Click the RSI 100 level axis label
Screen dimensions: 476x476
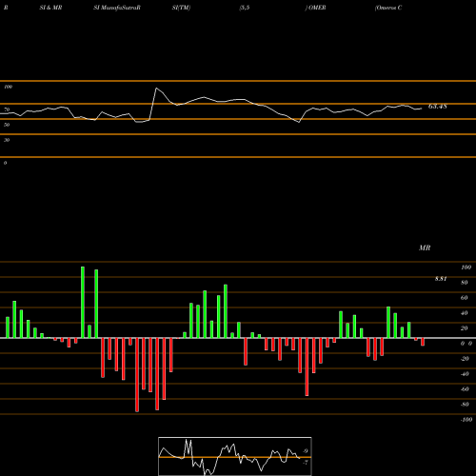9,87
